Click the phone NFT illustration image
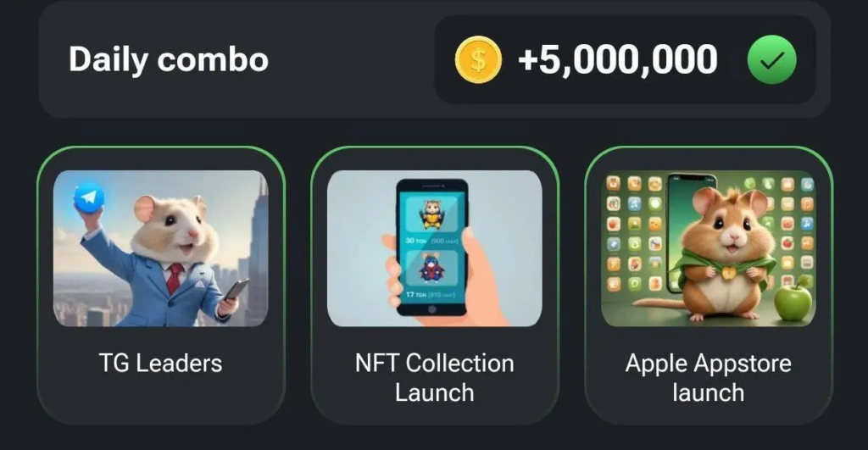Image resolution: width=868 pixels, height=450 pixels. [x=435, y=248]
